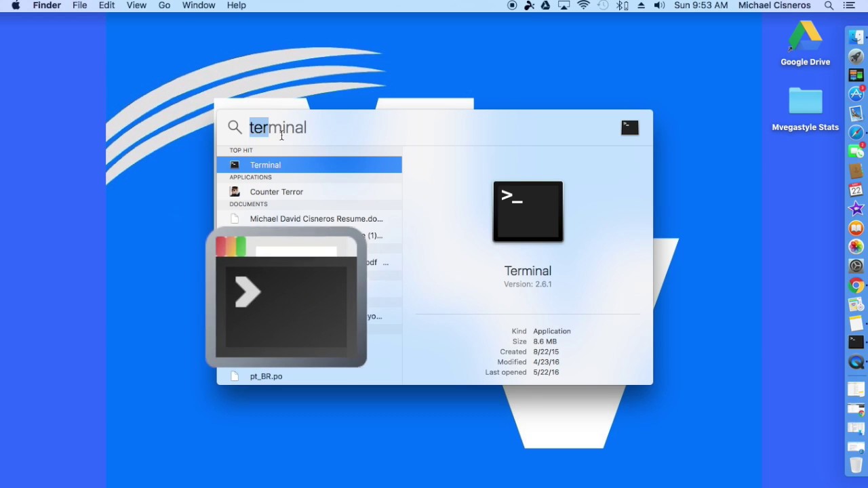Open the Trash in the Dock
Image resolution: width=868 pixels, height=488 pixels.
(856, 466)
